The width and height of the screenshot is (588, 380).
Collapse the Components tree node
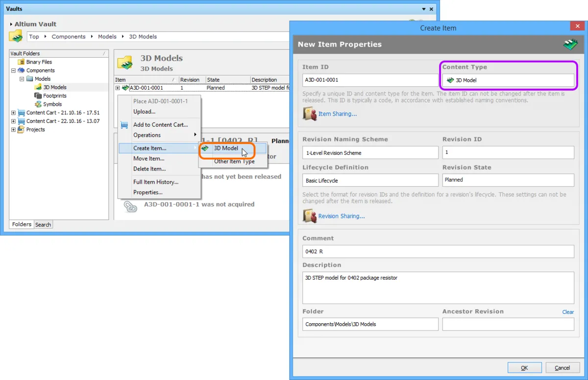(13, 71)
